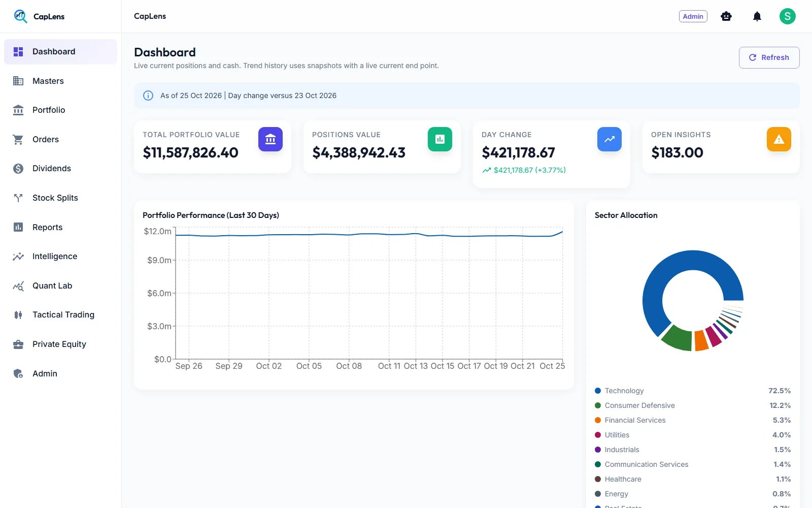Click the Positions Value chart icon
The width and height of the screenshot is (812, 508).
tap(440, 139)
